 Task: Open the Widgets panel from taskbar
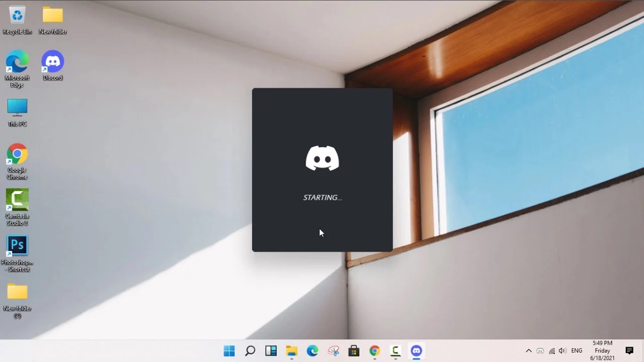(271, 351)
